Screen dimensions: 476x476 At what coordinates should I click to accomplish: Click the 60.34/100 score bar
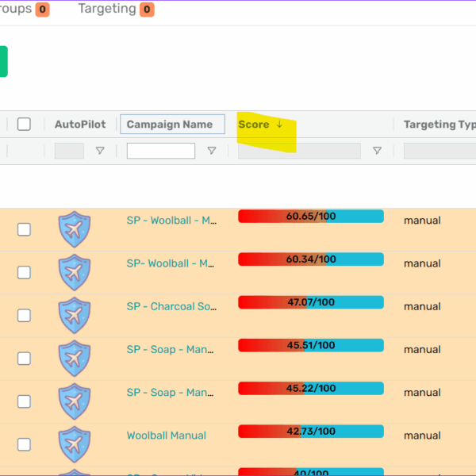[311, 259]
